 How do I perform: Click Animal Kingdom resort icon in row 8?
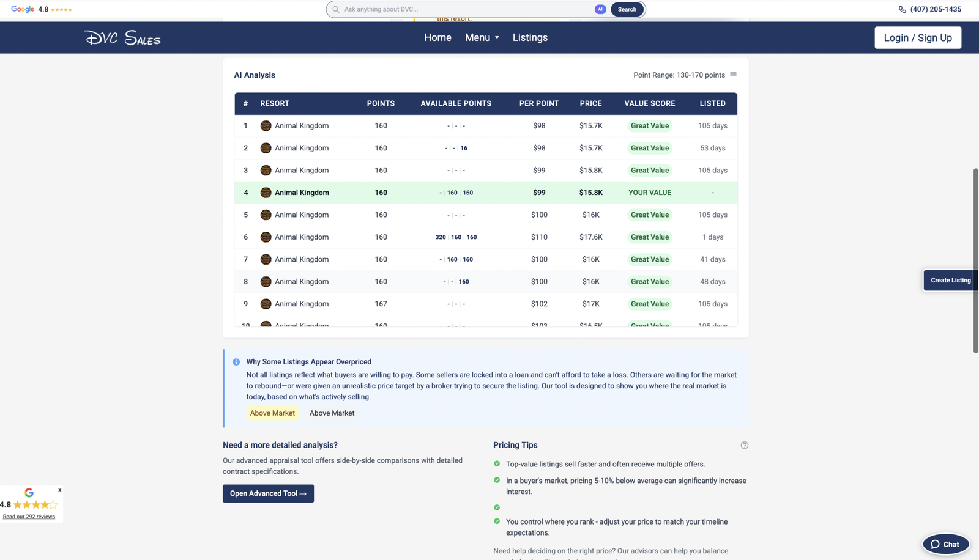266,282
